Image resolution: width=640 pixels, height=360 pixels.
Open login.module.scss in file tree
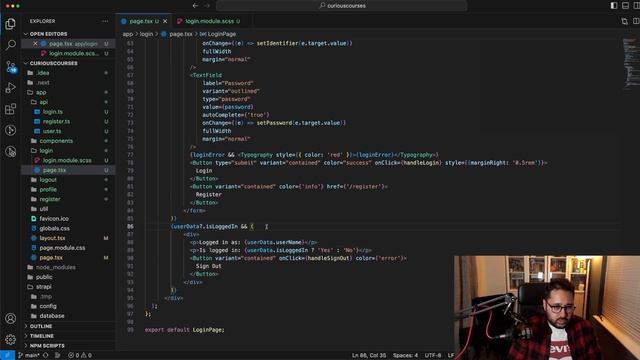[68, 160]
